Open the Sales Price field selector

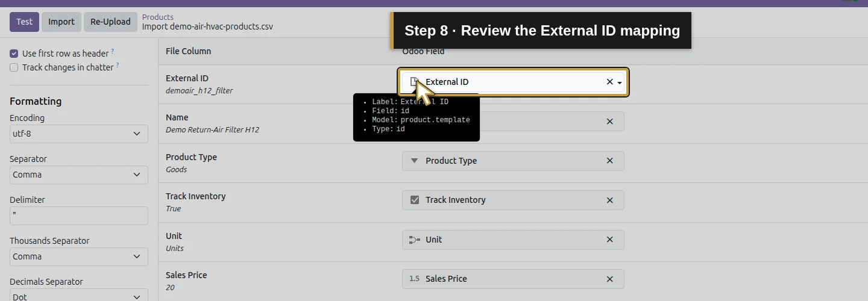point(514,279)
